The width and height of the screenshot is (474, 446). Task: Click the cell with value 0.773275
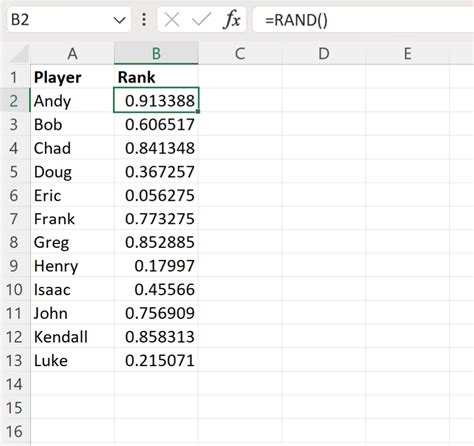156,219
